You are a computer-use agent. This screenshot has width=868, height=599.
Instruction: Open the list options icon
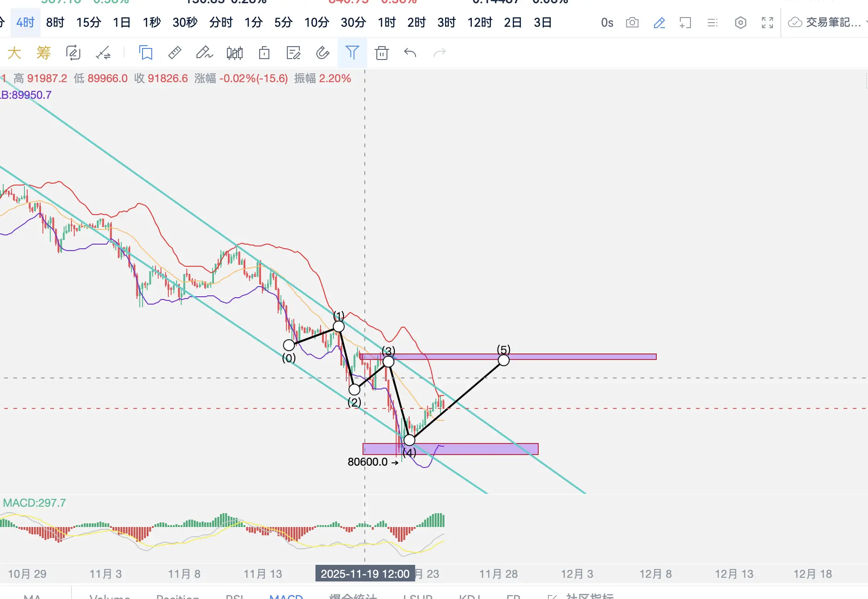click(x=713, y=23)
